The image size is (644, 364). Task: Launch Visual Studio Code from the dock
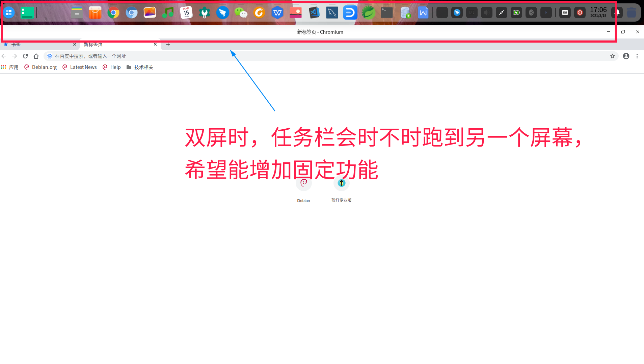(314, 13)
